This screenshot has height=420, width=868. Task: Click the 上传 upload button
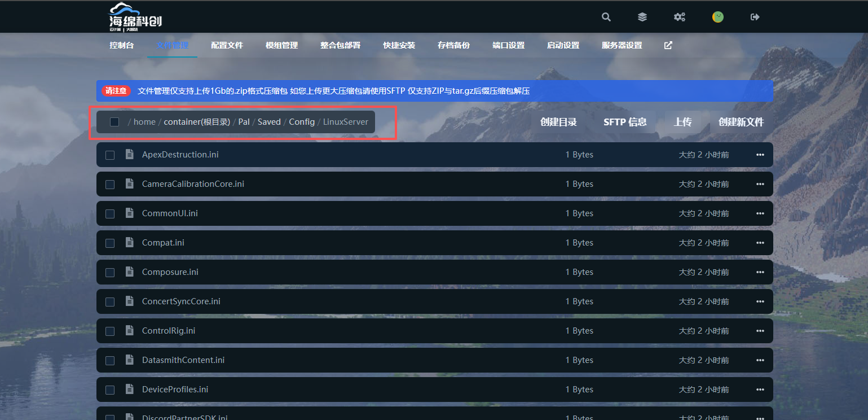(683, 122)
